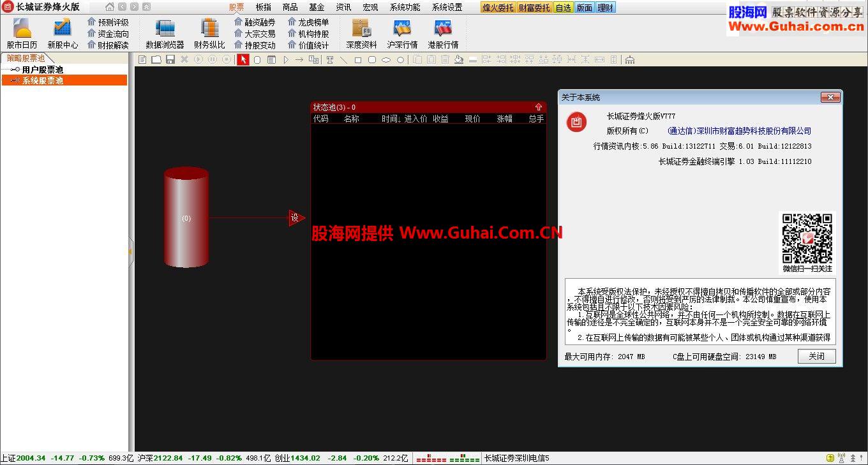Click the save diskette icon in toolbar
Image resolution: width=868 pixels, height=465 pixels.
coord(170,60)
